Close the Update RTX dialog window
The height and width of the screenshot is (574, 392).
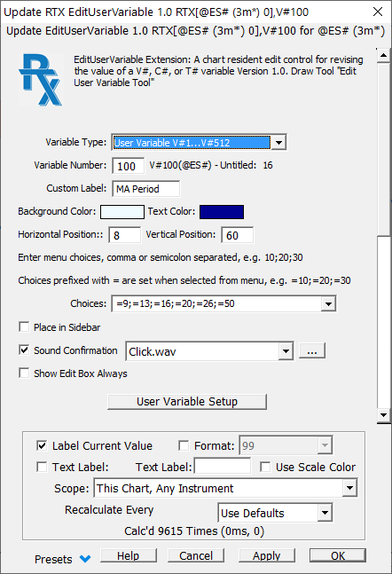click(x=378, y=12)
